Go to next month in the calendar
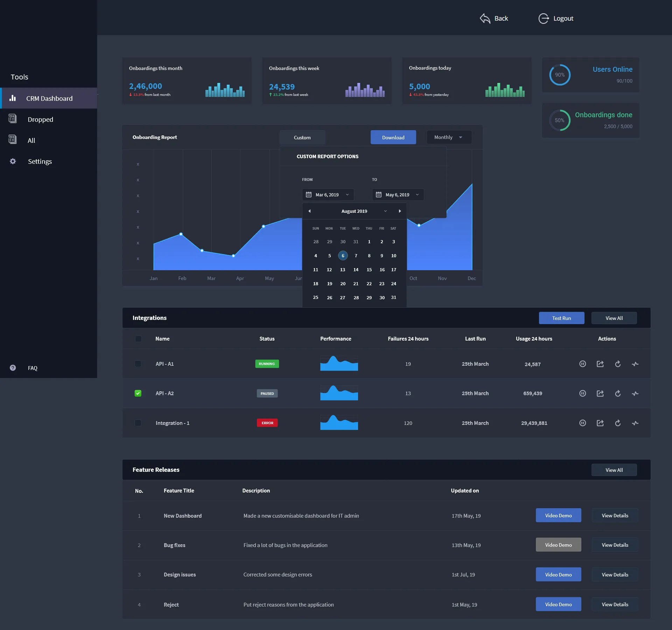Screen dimensions: 672x630 pyautogui.click(x=400, y=211)
